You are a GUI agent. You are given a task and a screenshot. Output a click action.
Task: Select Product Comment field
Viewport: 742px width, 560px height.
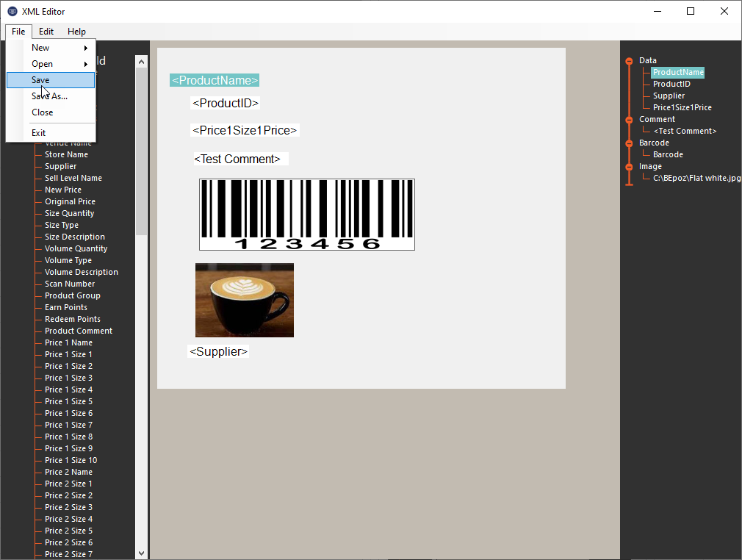79,331
